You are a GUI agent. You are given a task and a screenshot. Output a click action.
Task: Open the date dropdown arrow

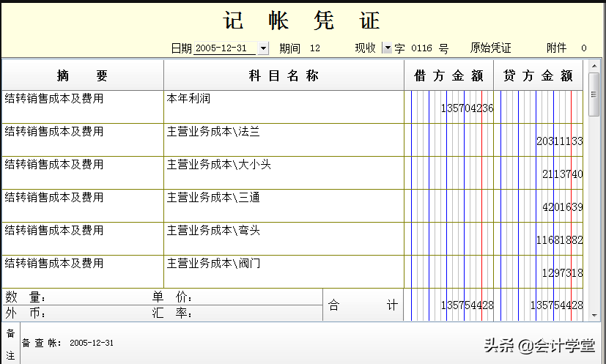point(264,48)
